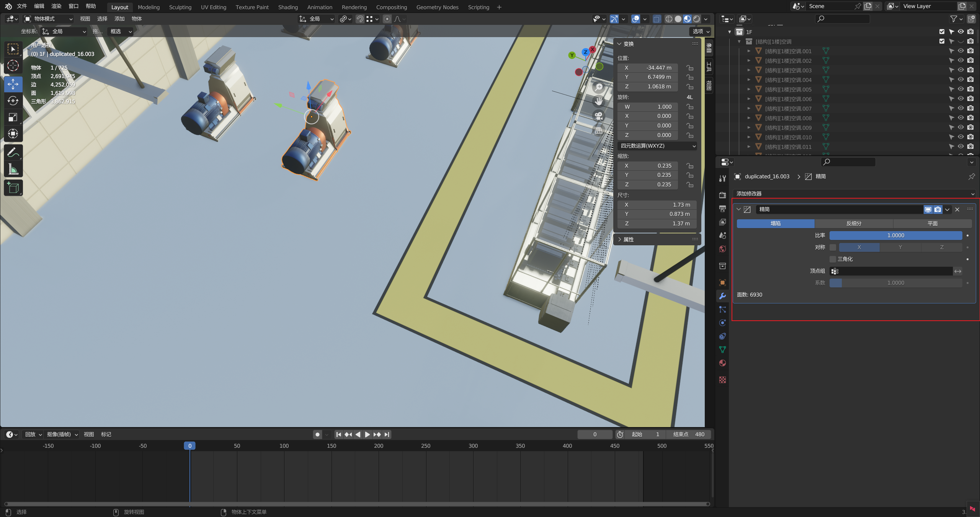This screenshot has height=517, width=980.
Task: Select the Annotate pencil tool
Action: tap(13, 152)
